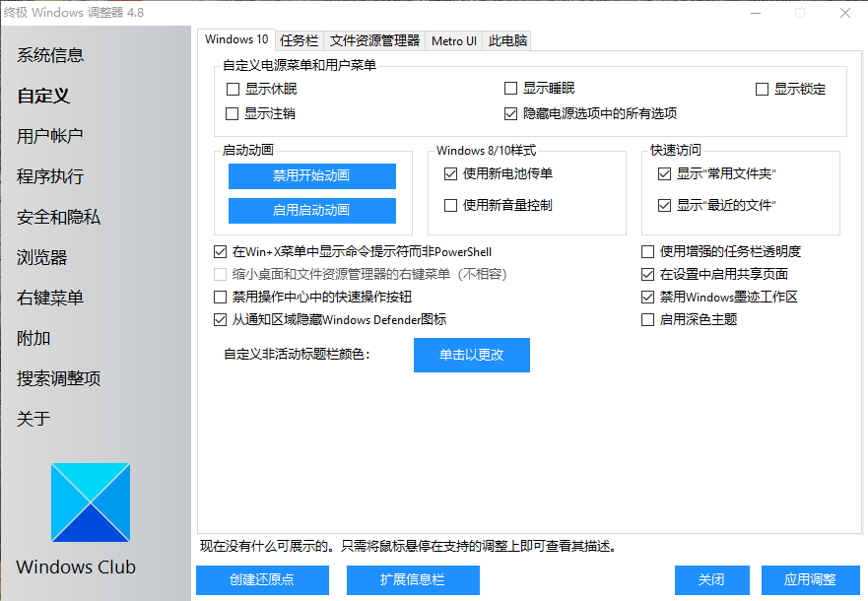Click 创建还原点 at the bottom
This screenshot has width=868, height=601.
(x=262, y=580)
